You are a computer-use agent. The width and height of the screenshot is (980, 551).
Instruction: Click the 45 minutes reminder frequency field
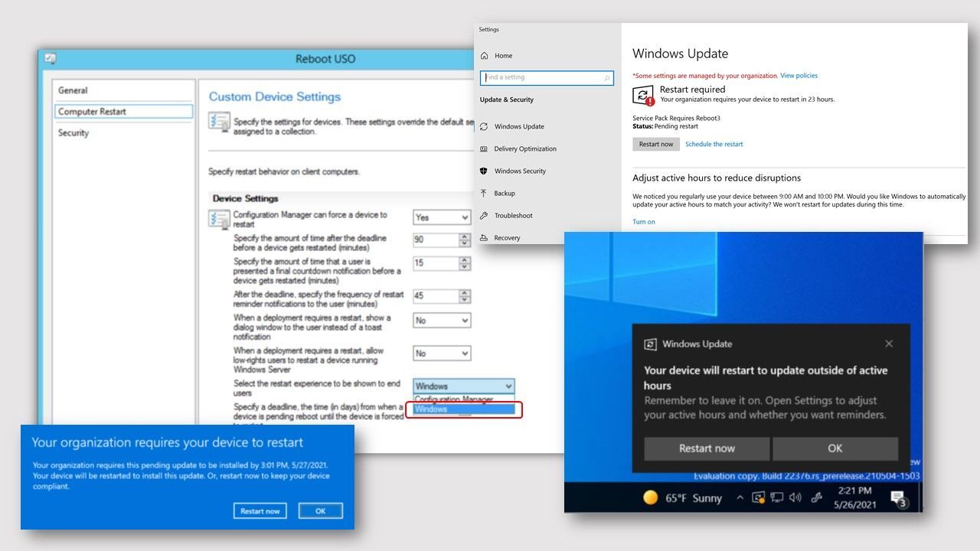[436, 296]
